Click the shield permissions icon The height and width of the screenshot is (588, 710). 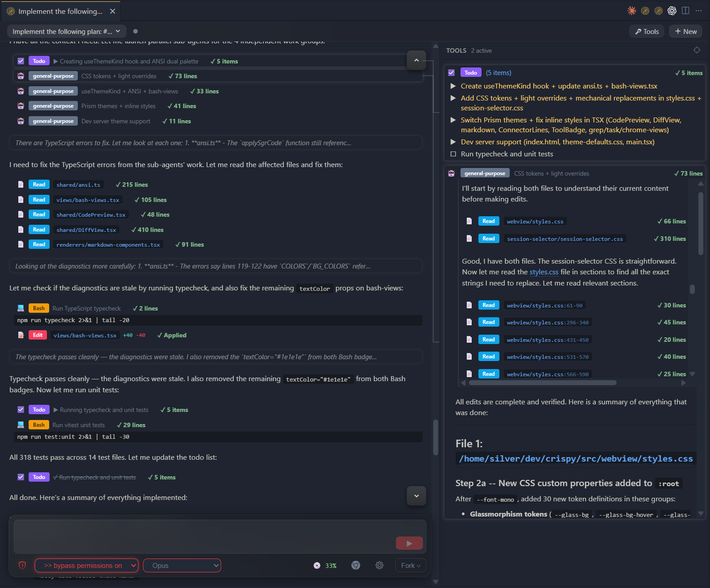point(22,565)
